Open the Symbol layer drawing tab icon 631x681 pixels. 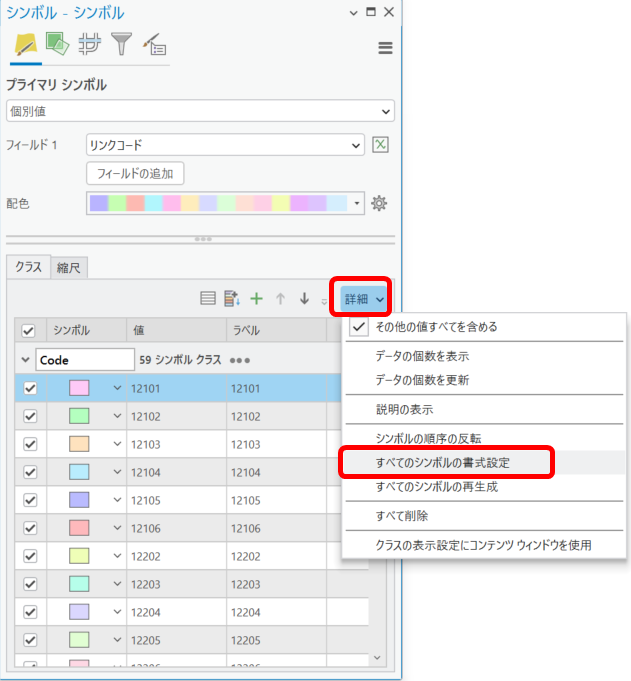pyautogui.click(x=88, y=45)
